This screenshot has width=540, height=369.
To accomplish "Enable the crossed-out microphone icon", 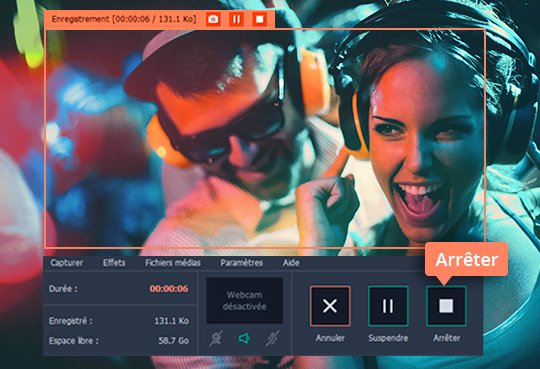I will [272, 338].
